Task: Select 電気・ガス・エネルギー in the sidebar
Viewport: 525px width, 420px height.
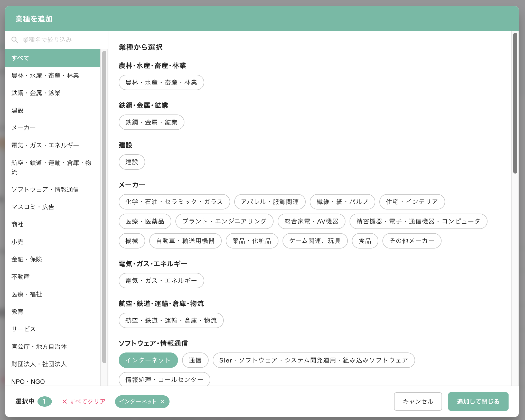Action: click(x=53, y=145)
